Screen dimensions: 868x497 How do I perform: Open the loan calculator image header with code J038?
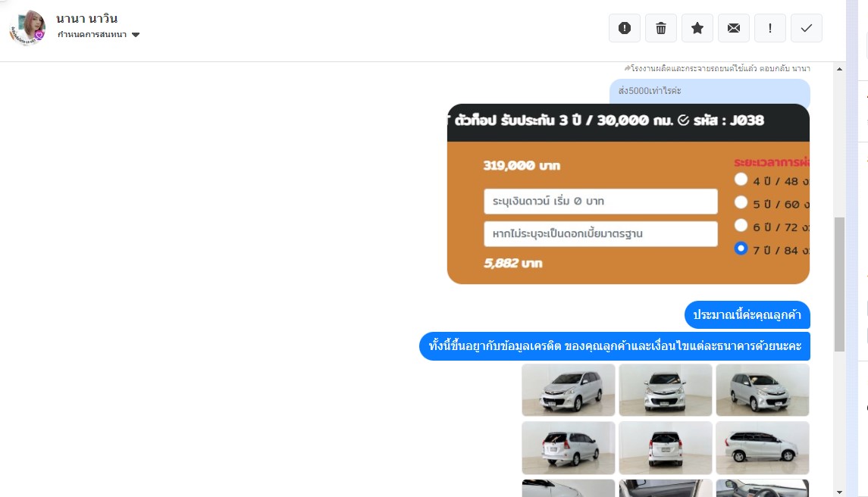tap(628, 120)
